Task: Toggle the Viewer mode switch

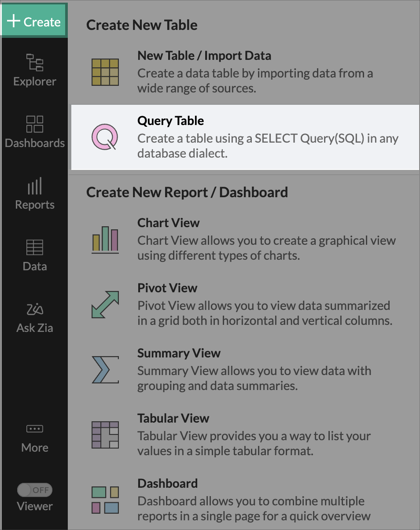Action: 34,490
